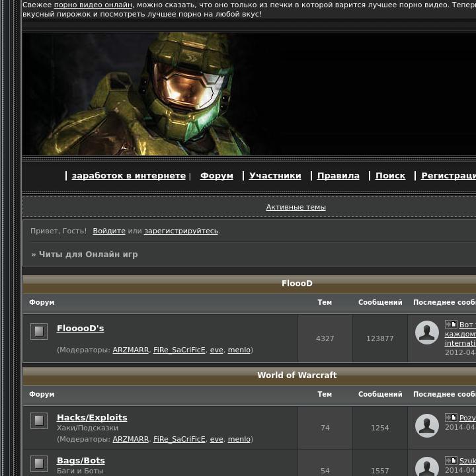Viewport: 476px width, 476px height.
Task: Click the Bags/Bots topic count 54
Action: pos(325,471)
